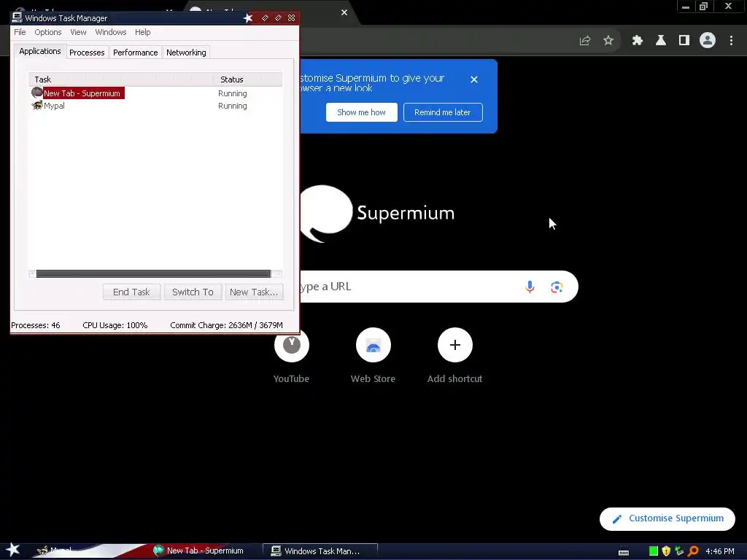Dismiss the customise Supermium promo with X
This screenshot has height=560, width=747.
tap(473, 79)
